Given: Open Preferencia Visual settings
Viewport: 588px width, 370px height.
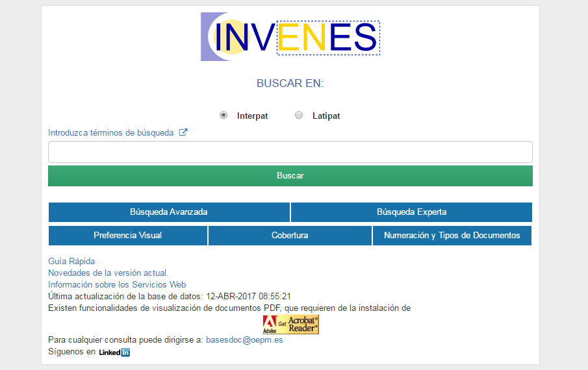Looking at the screenshot, I should 128,236.
